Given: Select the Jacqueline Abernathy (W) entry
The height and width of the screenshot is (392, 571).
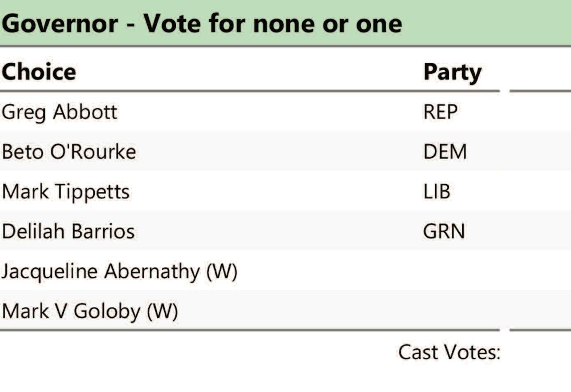Looking at the screenshot, I should coord(119,271).
